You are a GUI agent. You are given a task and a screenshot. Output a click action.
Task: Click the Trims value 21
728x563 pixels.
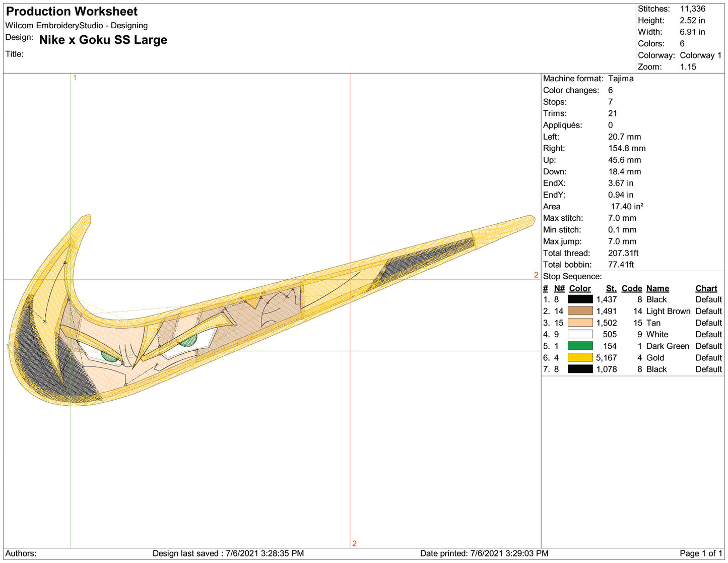[x=613, y=113]
